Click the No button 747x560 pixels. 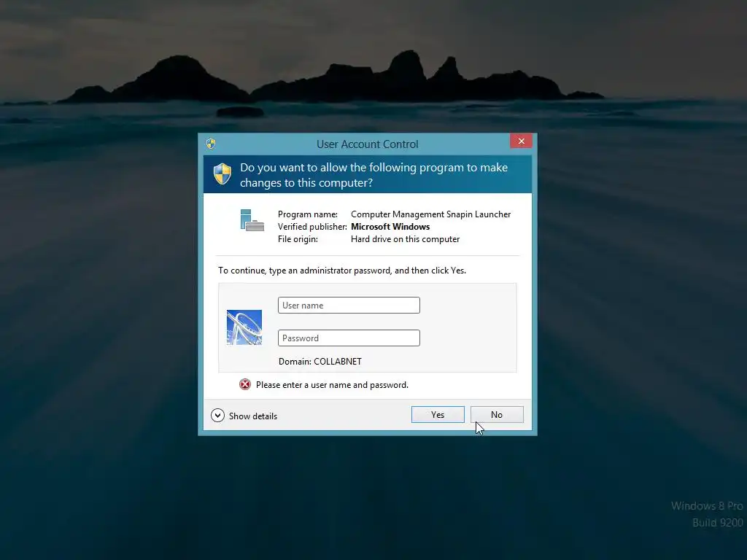(497, 415)
